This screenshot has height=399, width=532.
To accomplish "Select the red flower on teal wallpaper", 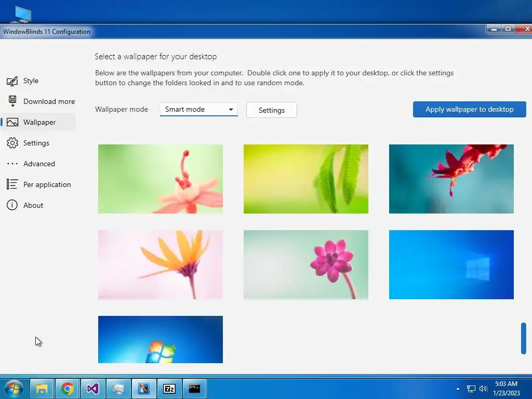I will (x=451, y=179).
